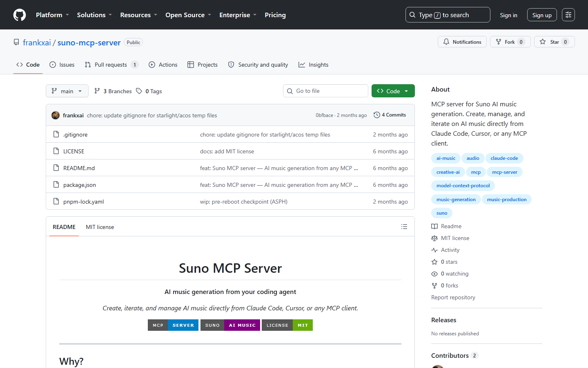Expand the Open Source menu
The image size is (588, 368).
pos(188,15)
